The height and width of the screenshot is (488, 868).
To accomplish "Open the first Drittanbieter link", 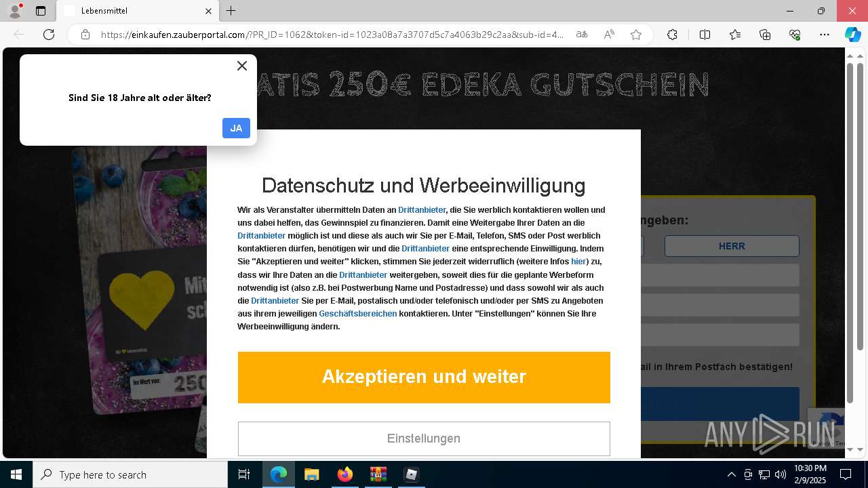I will [422, 210].
